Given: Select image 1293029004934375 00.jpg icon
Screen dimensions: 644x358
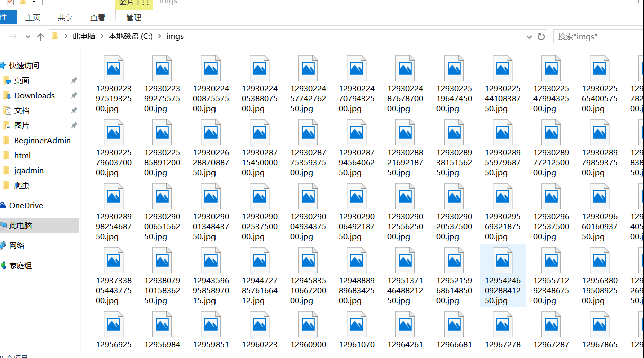Looking at the screenshot, I should point(308,196).
